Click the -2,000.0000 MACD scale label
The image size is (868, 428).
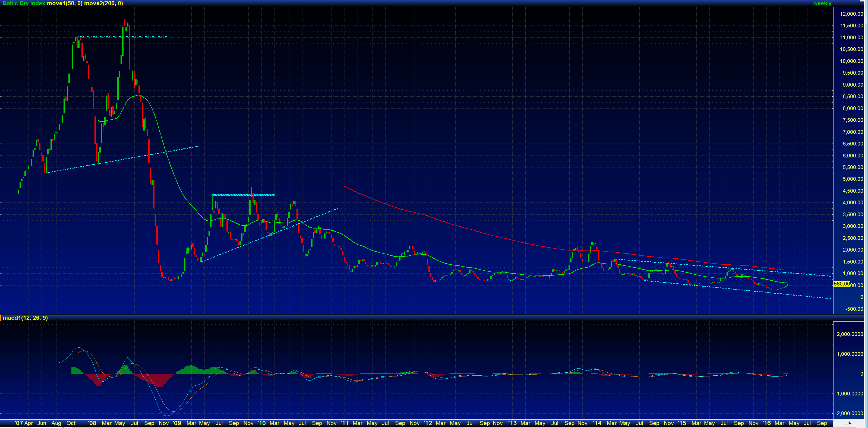(849, 413)
